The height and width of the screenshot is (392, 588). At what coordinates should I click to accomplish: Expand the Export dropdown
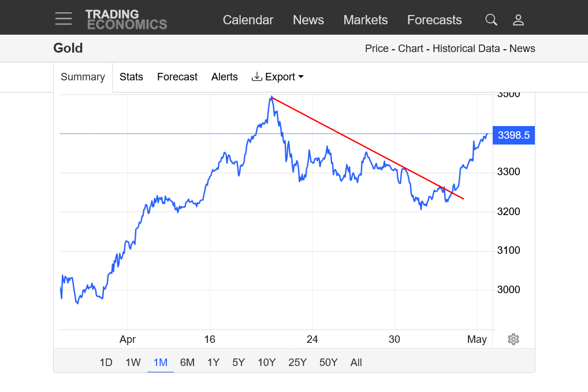pyautogui.click(x=278, y=77)
